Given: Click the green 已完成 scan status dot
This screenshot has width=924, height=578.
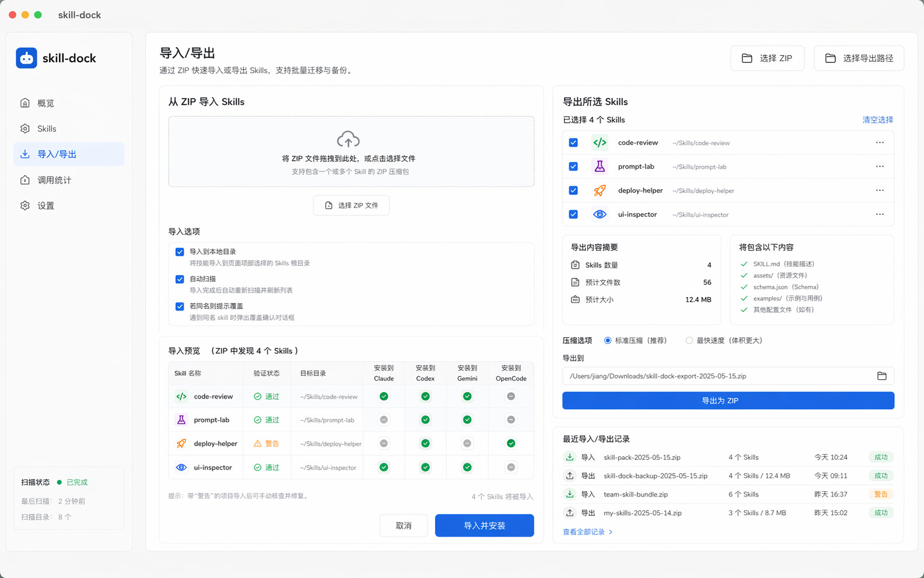Looking at the screenshot, I should 59,482.
